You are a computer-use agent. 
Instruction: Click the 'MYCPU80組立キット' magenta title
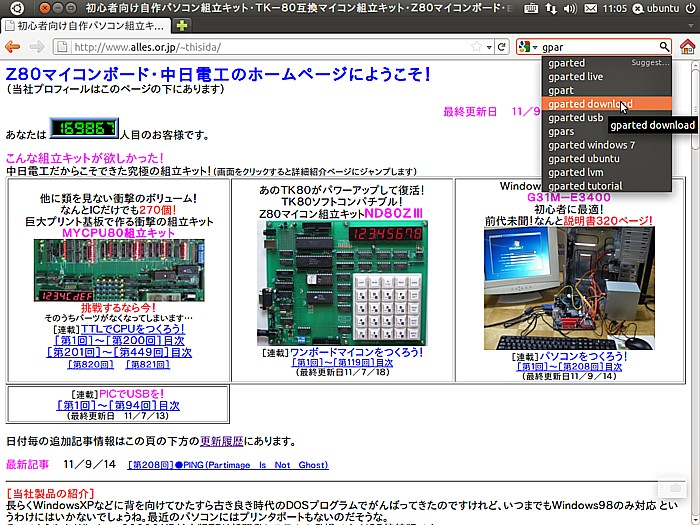pyautogui.click(x=118, y=233)
